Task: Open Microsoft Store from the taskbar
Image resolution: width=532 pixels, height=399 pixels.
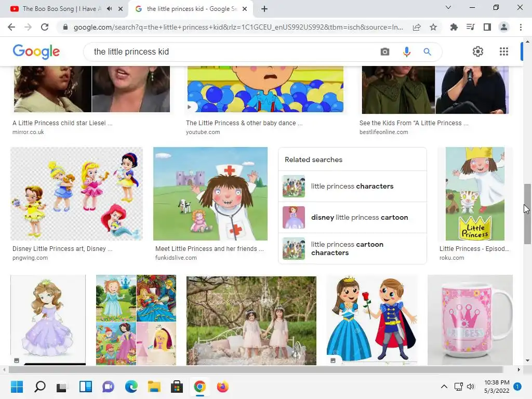Action: click(177, 387)
